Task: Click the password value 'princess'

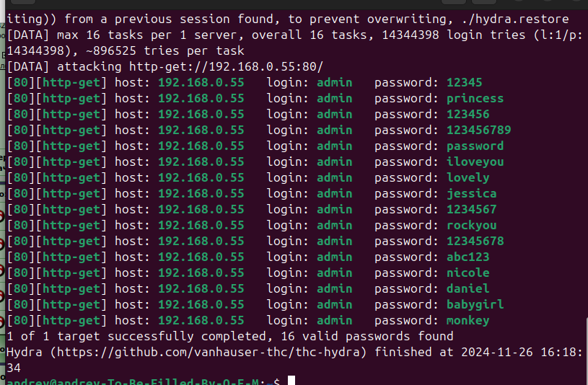Action: 475,99
